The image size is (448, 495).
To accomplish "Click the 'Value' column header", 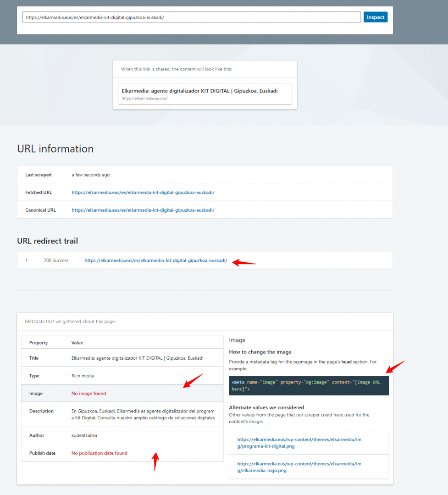I will [x=77, y=343].
